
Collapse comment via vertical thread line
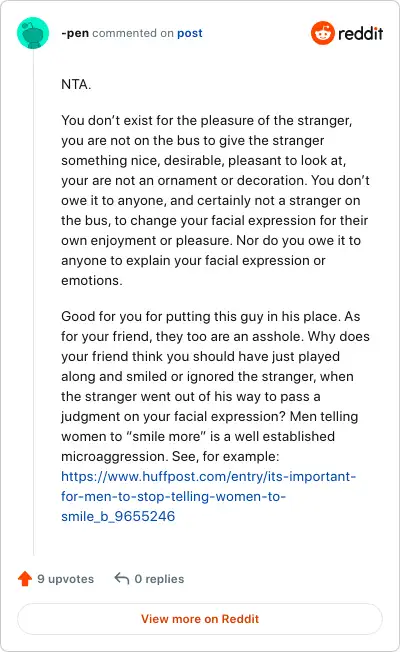point(33,302)
